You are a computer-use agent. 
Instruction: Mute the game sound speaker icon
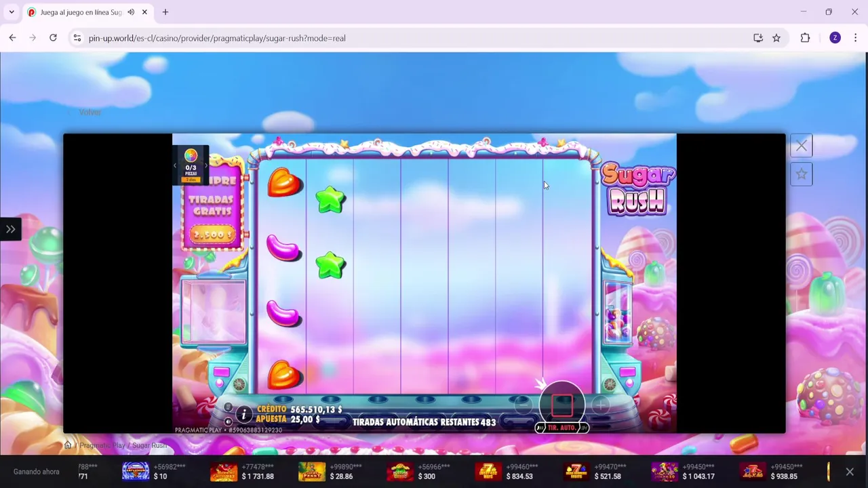click(228, 421)
